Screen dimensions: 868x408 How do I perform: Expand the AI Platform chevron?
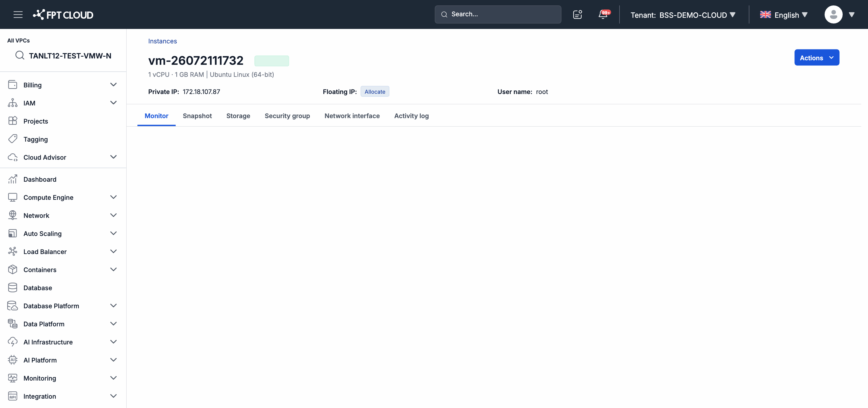click(x=114, y=359)
